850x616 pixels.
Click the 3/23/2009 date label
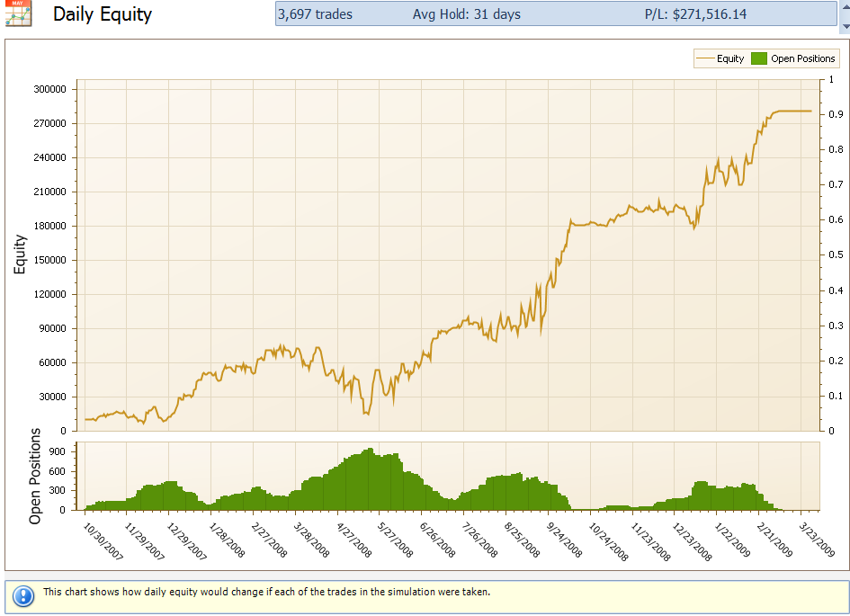[818, 540]
